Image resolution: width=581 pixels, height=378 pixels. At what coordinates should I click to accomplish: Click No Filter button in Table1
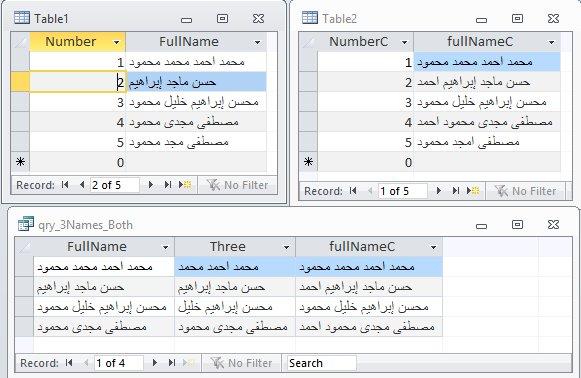[x=237, y=185]
